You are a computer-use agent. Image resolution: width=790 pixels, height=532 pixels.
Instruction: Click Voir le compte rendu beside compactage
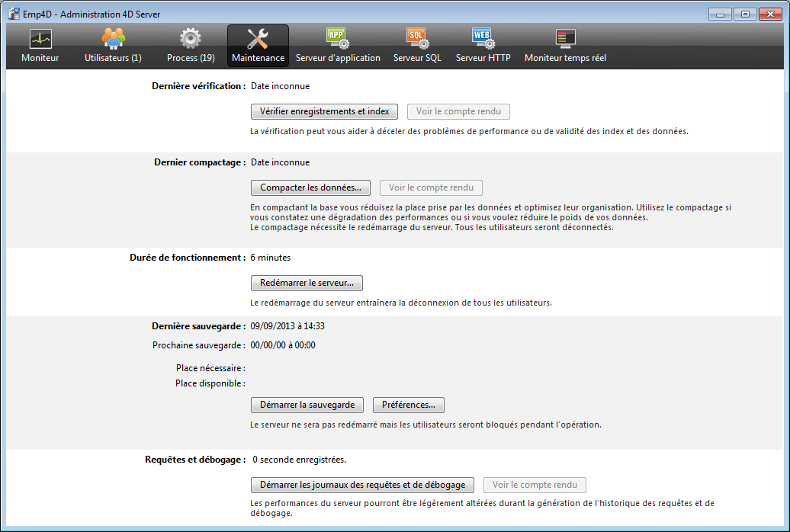pos(431,187)
